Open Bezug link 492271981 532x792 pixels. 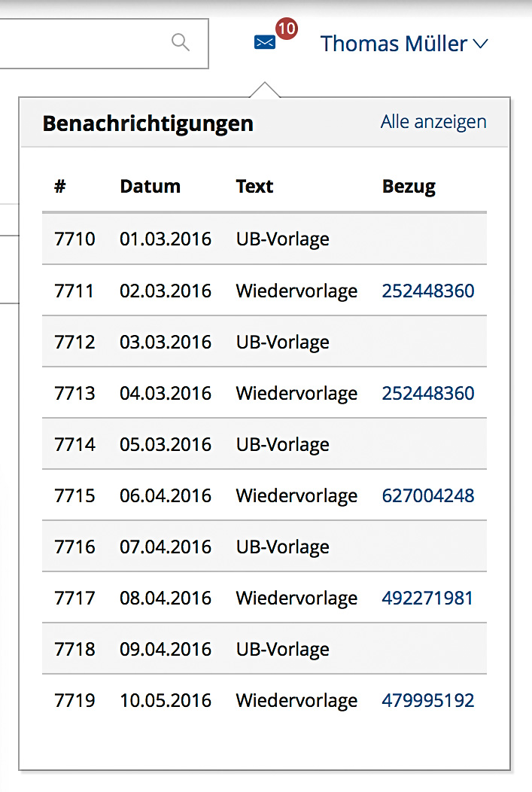click(427, 599)
